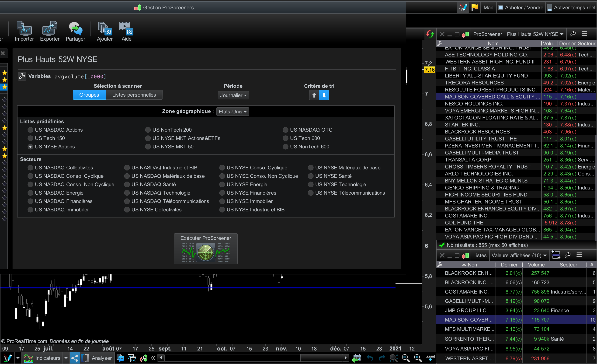The width and height of the screenshot is (597, 364).
Task: Open the Journalier period dropdown
Action: pos(233,95)
